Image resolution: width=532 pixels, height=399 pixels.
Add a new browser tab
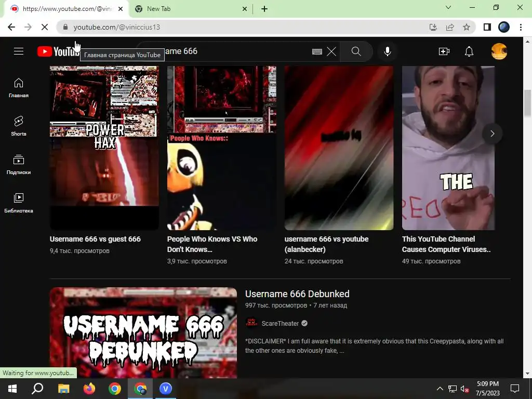(x=264, y=9)
